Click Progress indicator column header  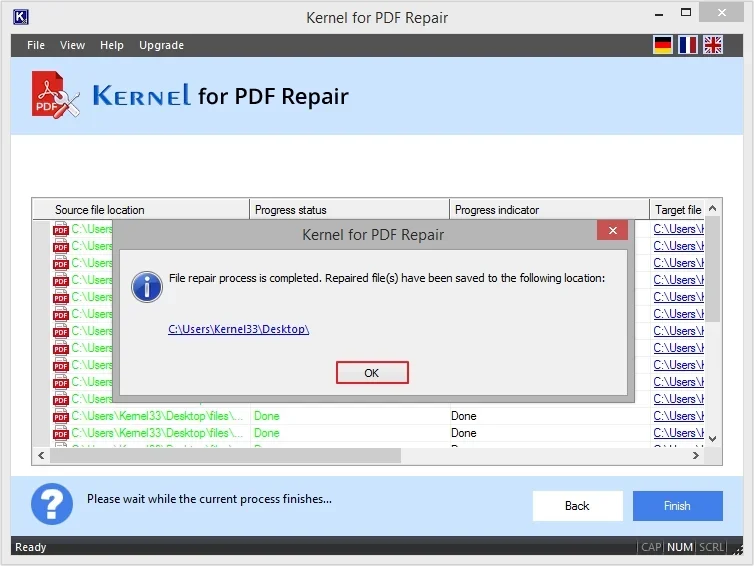click(x=549, y=210)
